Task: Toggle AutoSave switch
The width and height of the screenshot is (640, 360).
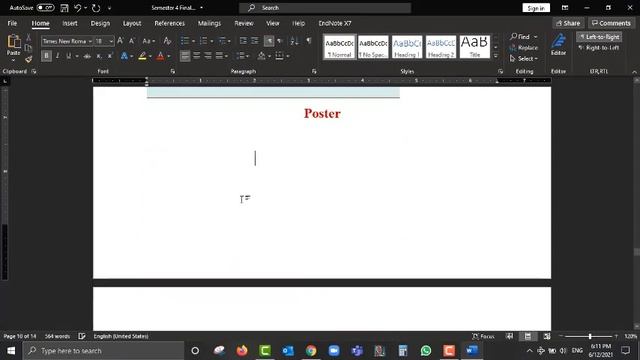Action: (x=45, y=8)
